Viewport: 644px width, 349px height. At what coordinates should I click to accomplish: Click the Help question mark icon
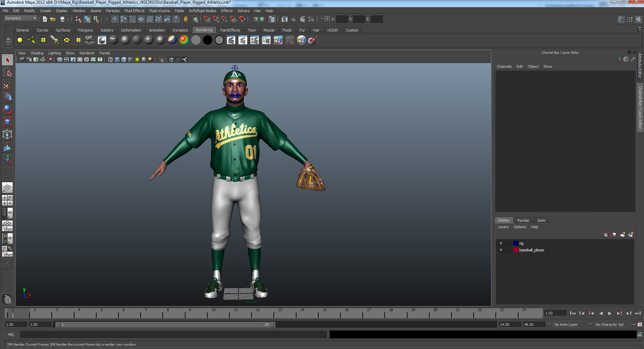pyautogui.click(x=176, y=19)
